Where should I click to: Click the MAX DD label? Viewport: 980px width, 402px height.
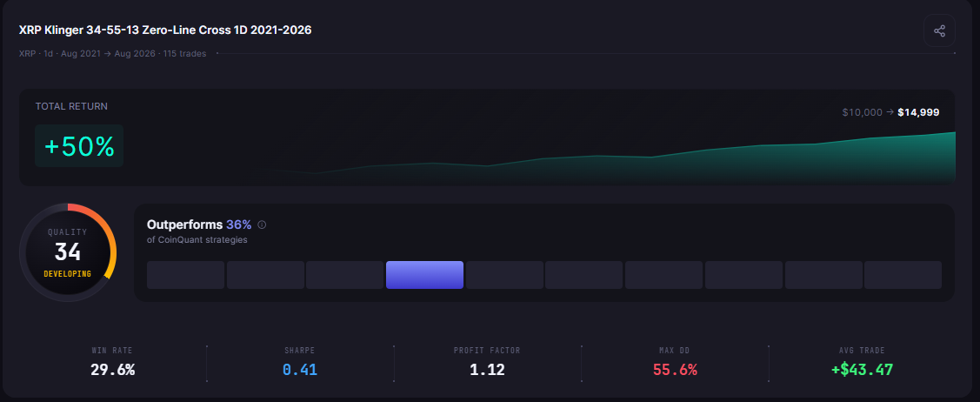tap(675, 351)
